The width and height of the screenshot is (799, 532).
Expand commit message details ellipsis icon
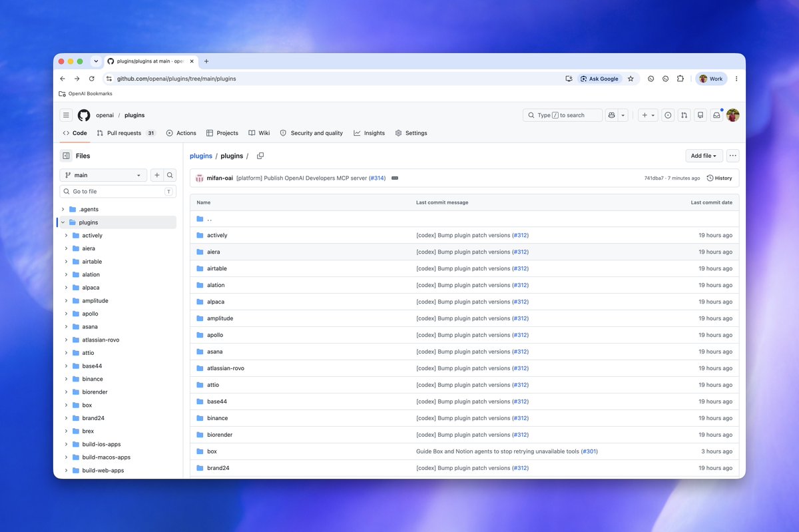(395, 178)
